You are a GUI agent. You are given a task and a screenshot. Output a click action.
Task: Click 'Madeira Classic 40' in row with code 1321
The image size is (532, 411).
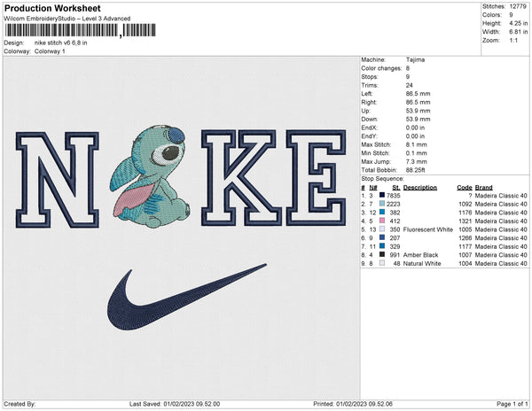tap(501, 221)
